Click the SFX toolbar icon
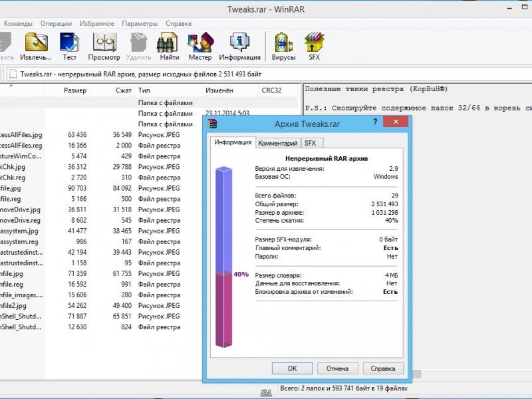This screenshot has width=532, height=399. pos(314,47)
